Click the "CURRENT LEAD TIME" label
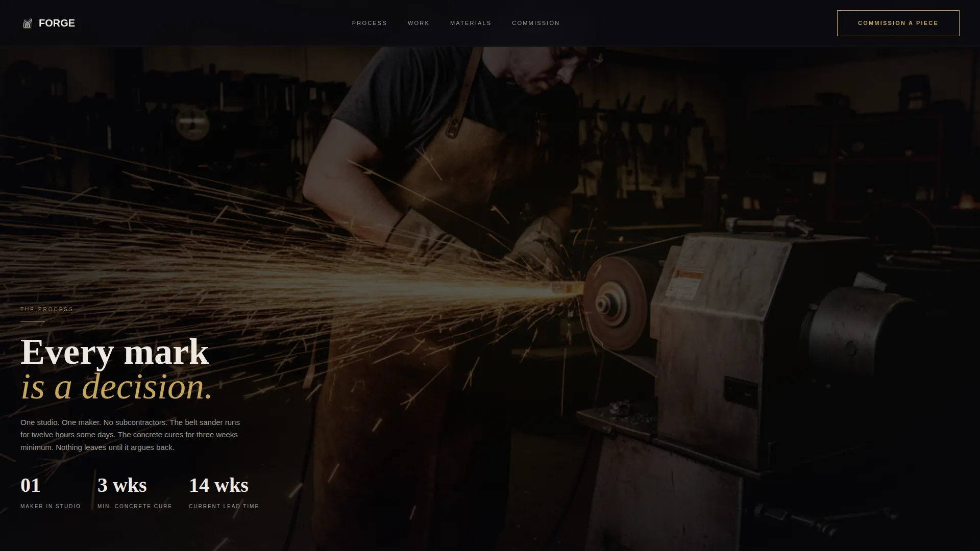 [x=224, y=506]
